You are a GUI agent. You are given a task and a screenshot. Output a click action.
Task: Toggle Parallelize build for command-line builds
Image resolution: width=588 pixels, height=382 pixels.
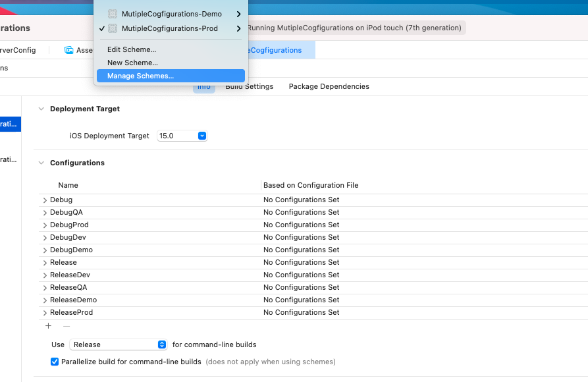pos(55,362)
